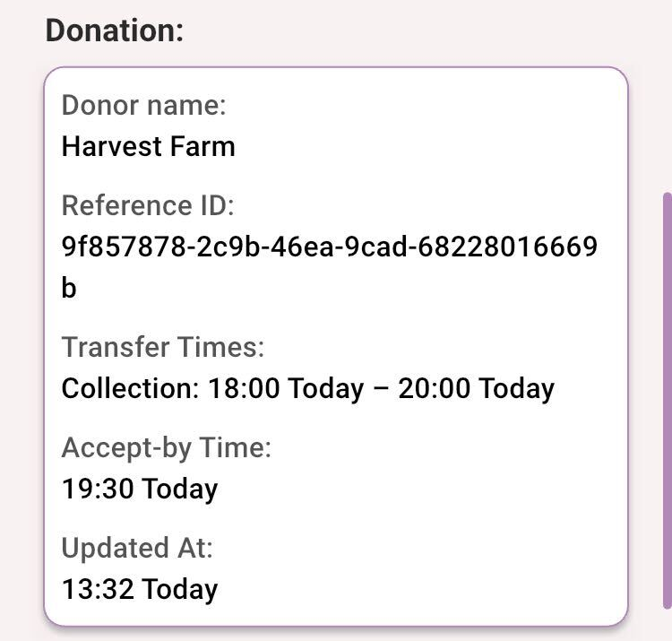Screen dimensions: 672x641
Task: Click the reference ID starting with 9f857878
Action: (x=329, y=247)
